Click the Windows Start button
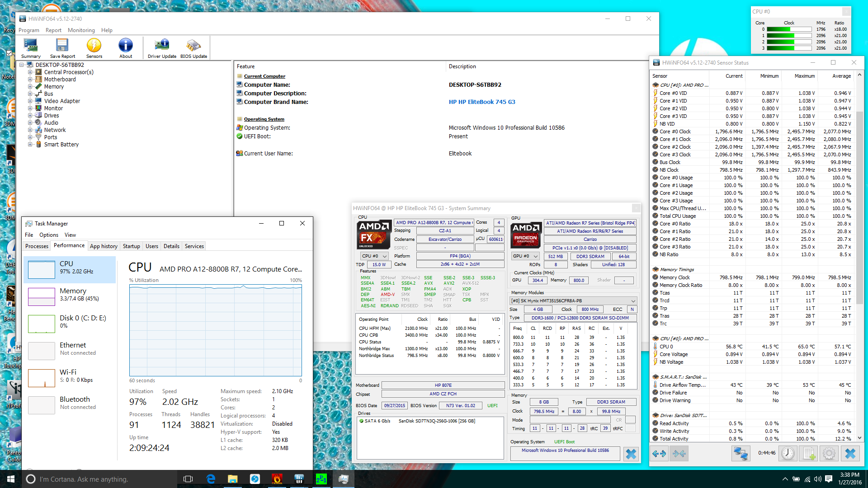The image size is (868, 488). click(11, 479)
